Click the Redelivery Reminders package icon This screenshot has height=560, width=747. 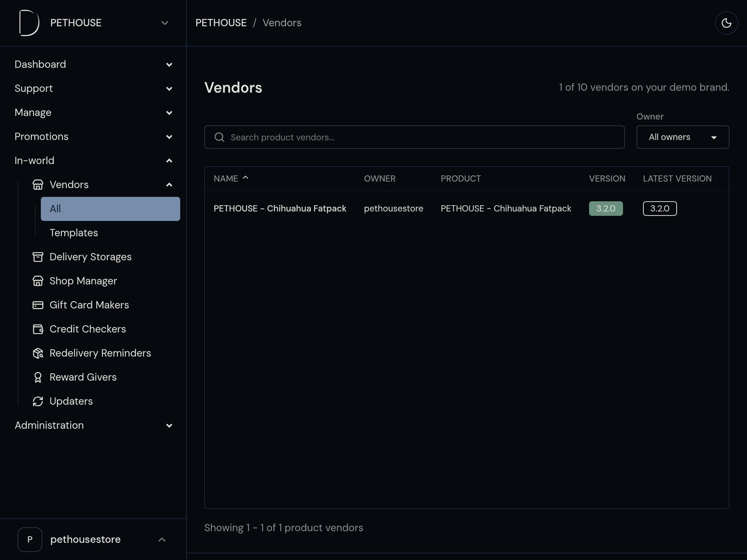tap(38, 353)
